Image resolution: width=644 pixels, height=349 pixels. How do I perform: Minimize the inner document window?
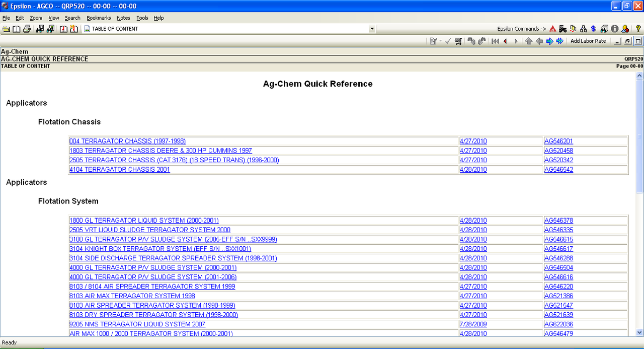pyautogui.click(x=618, y=41)
